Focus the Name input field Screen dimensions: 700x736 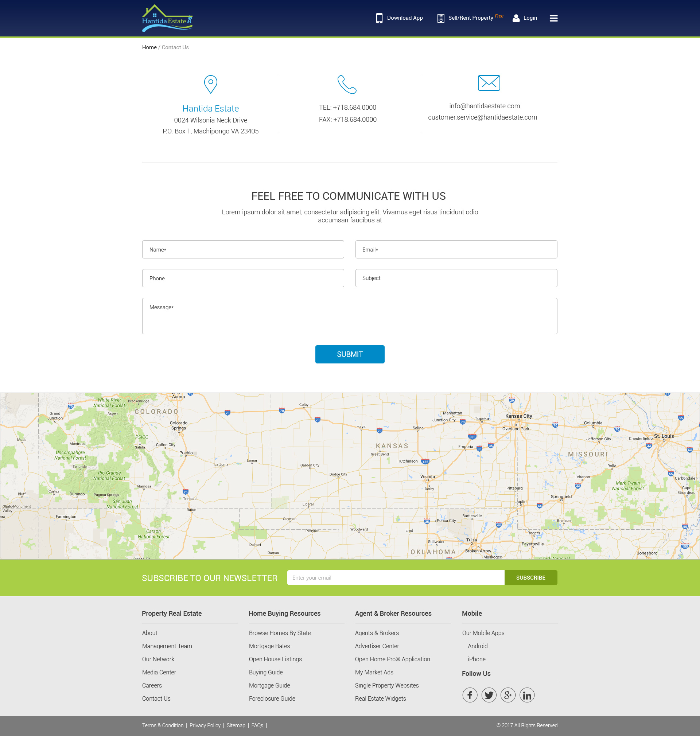[243, 250]
